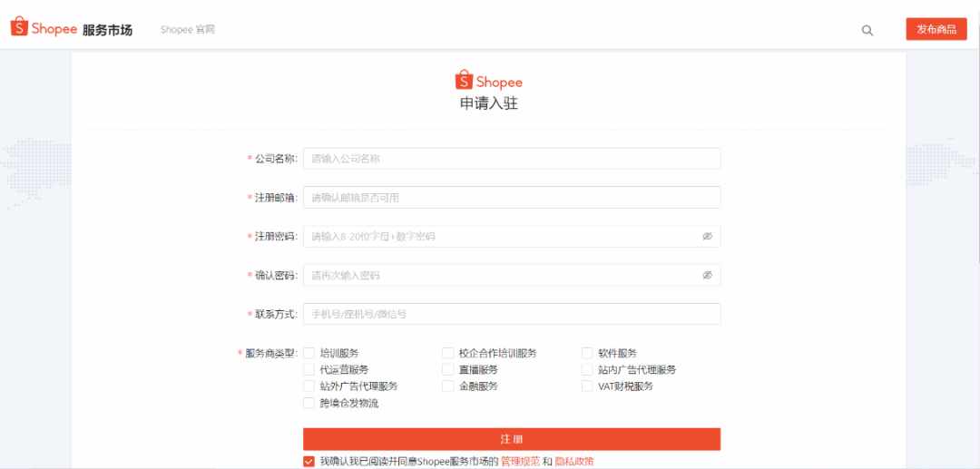Check the 培训服务 checkbox
The width and height of the screenshot is (980, 469).
[309, 353]
